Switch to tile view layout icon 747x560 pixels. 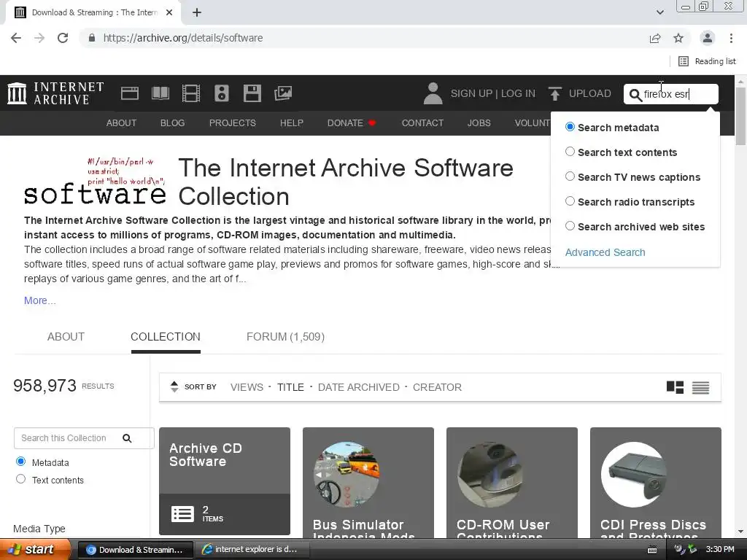point(675,387)
